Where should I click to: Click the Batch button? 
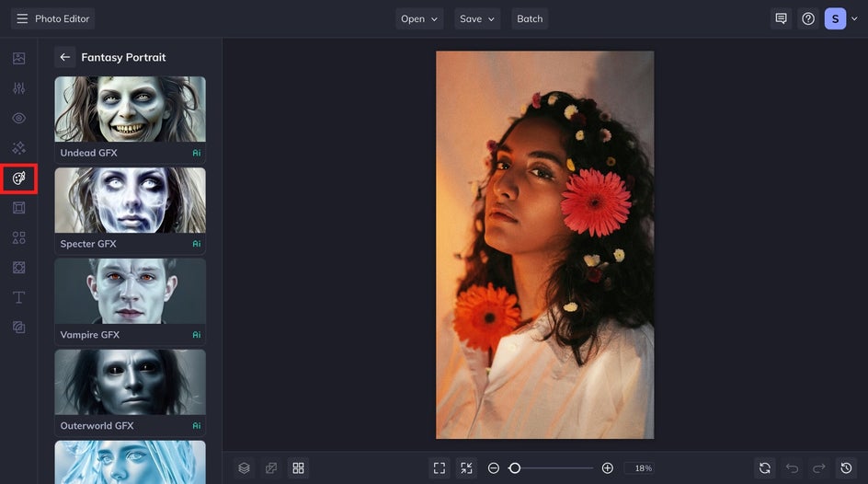tap(530, 18)
